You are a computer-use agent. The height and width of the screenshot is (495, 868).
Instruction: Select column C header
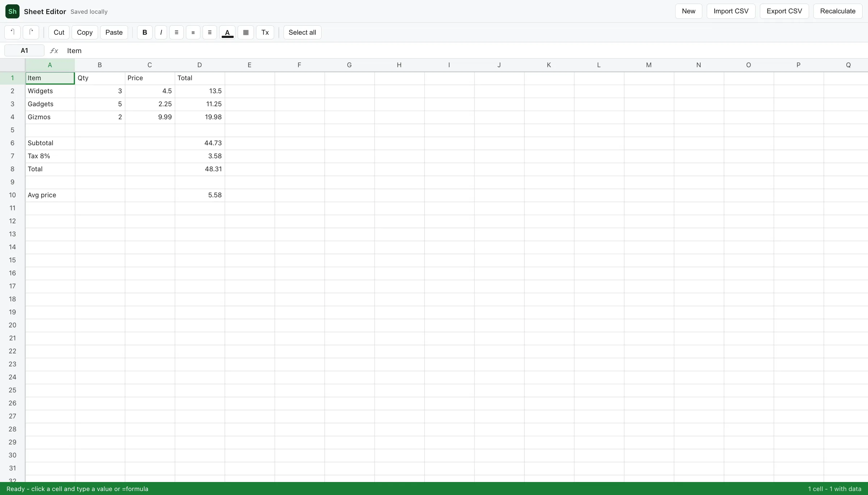[x=150, y=65]
